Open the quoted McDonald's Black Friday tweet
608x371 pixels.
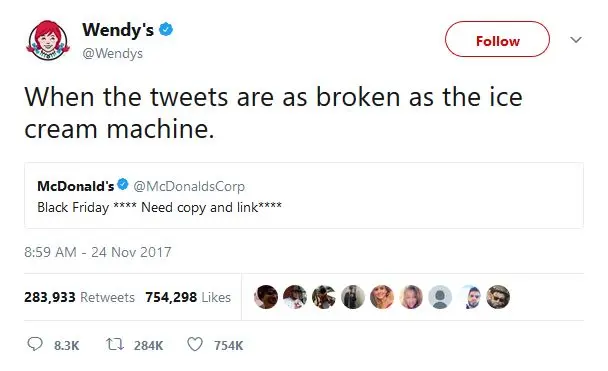coord(304,195)
